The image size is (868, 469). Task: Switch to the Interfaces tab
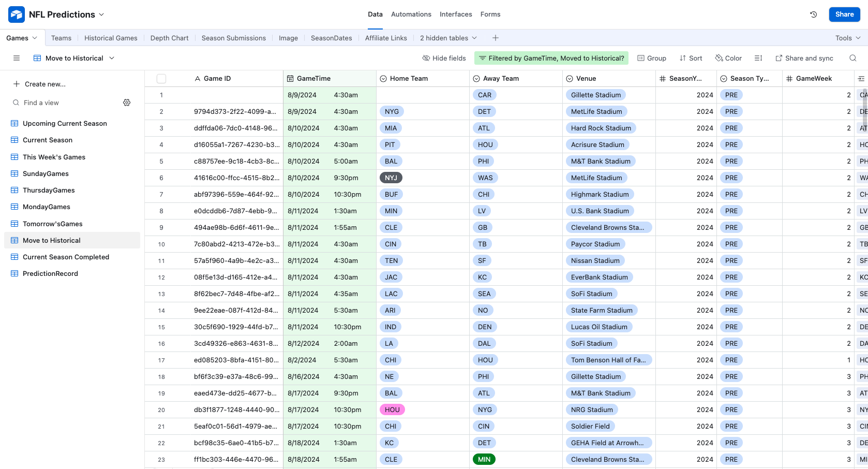point(456,14)
